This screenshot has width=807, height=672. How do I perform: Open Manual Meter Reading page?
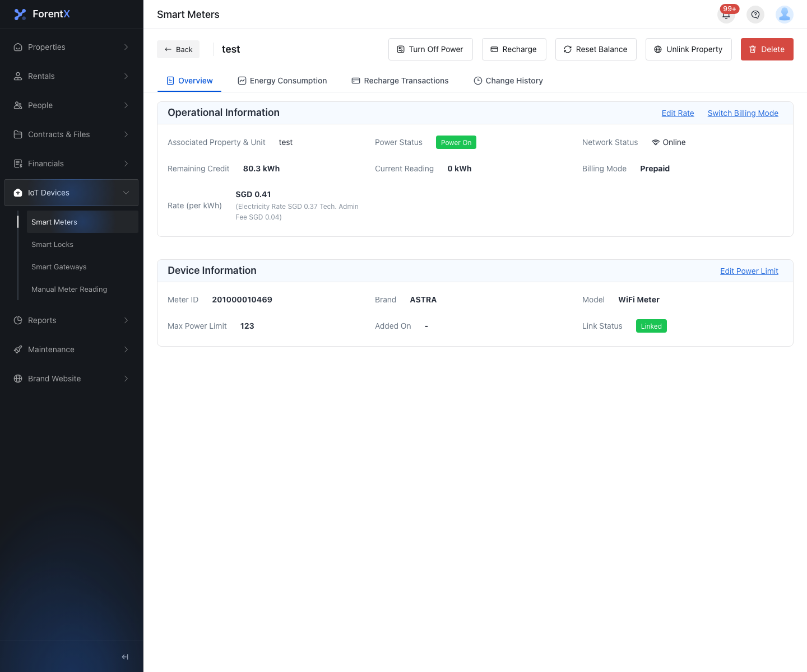coord(82,289)
